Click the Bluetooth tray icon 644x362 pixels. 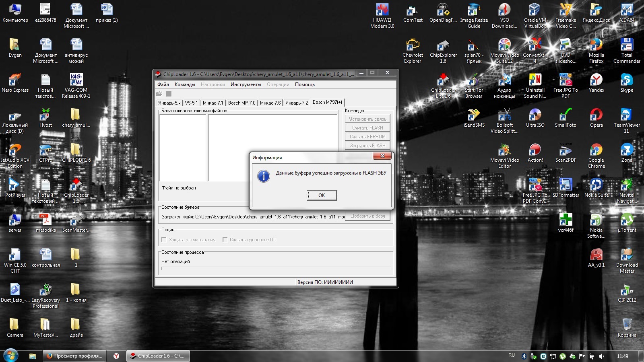[524, 356]
